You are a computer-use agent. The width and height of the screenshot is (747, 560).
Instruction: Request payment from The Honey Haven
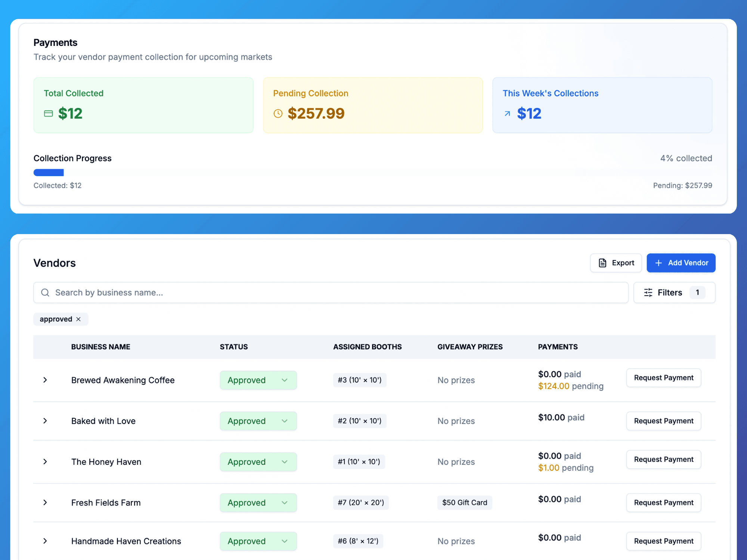click(663, 460)
